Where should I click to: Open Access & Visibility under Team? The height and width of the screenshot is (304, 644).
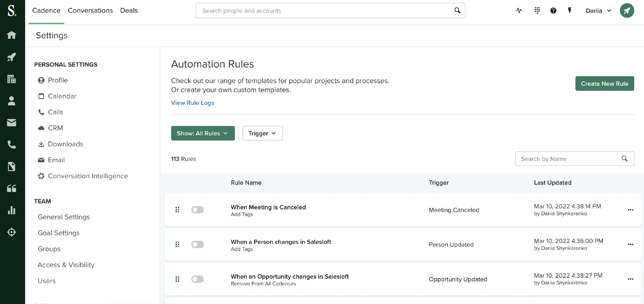pos(66,265)
